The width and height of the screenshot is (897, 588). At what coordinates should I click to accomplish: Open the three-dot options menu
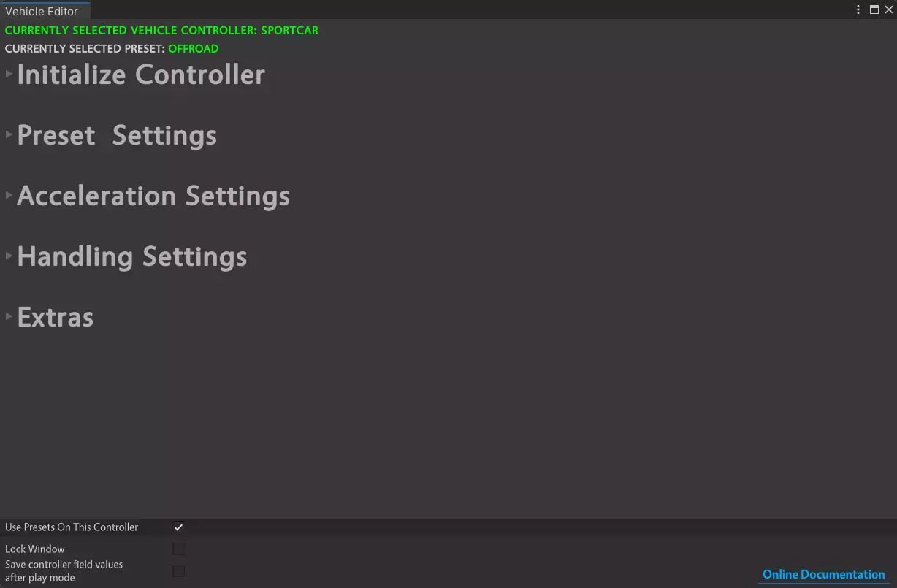[858, 9]
